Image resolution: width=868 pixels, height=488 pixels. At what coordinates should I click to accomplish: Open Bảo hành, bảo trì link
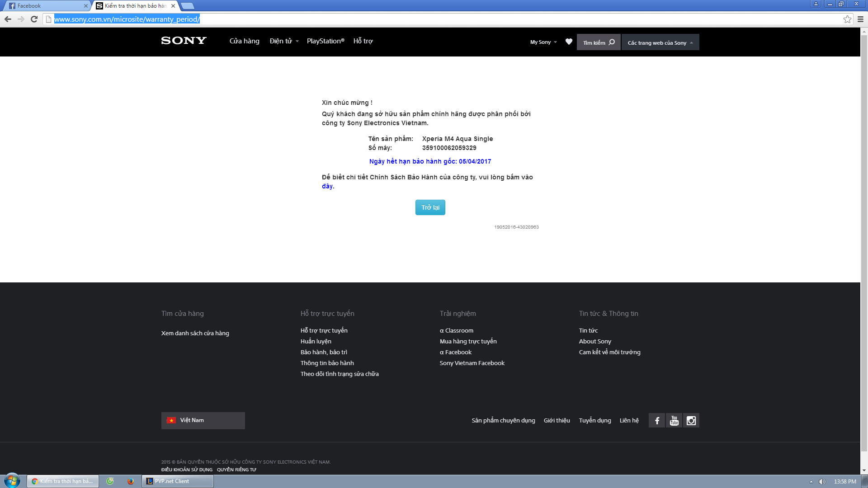(x=324, y=352)
